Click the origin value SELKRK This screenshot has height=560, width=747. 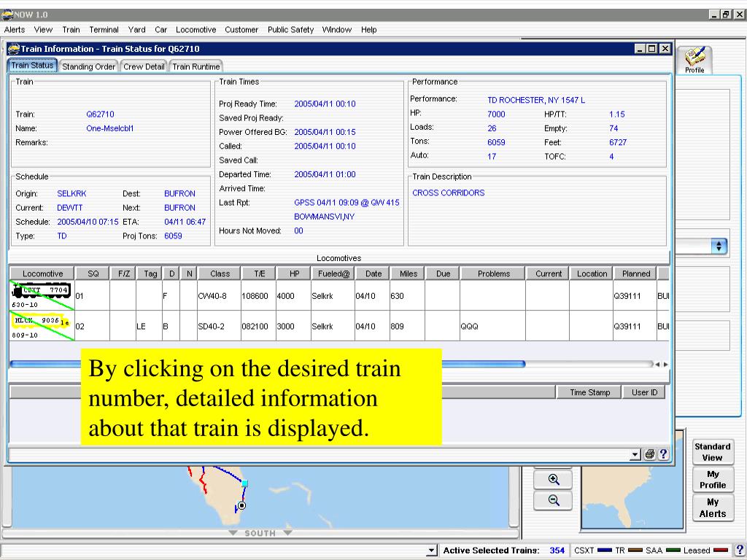pos(71,194)
